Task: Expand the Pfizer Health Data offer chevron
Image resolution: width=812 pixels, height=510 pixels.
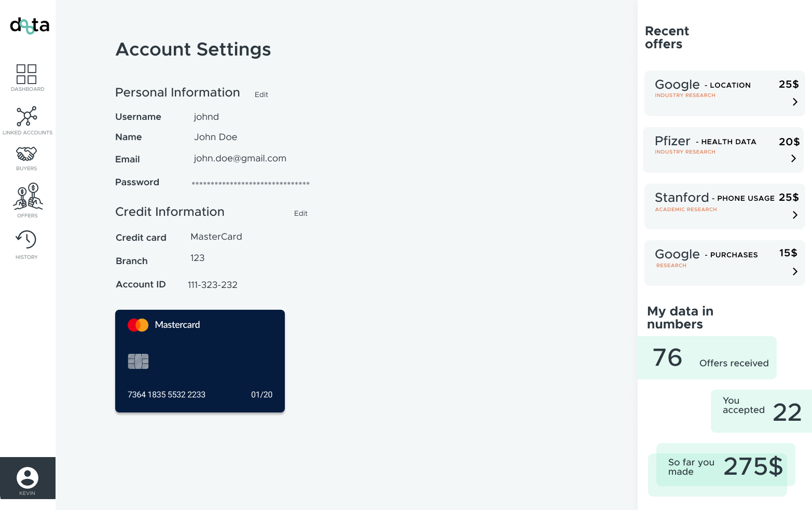Action: point(793,159)
